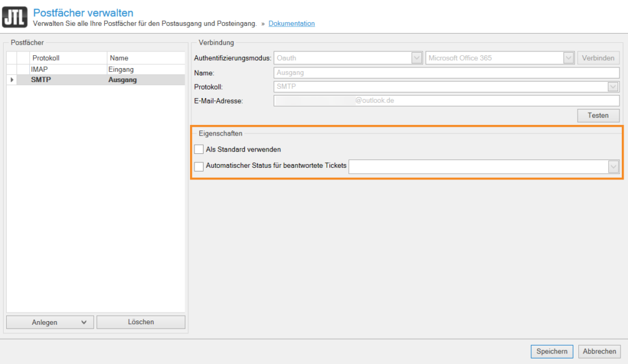The height and width of the screenshot is (364, 628).
Task: Click the Verbinden button
Action: point(598,58)
